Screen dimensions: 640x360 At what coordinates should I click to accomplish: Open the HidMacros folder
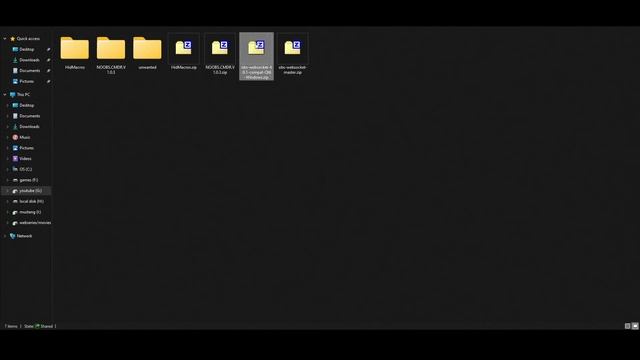coord(75,52)
